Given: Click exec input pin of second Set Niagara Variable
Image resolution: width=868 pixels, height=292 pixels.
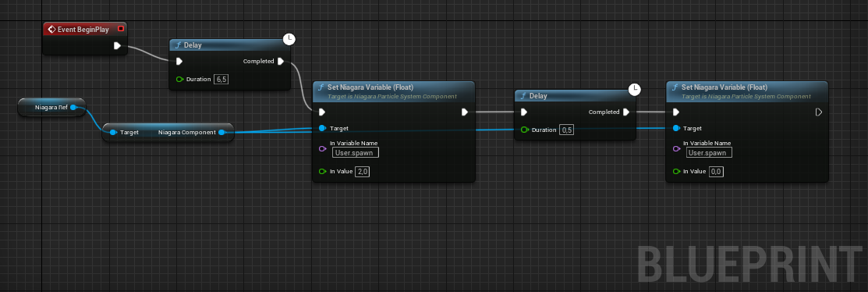Looking at the screenshot, I should 676,112.
